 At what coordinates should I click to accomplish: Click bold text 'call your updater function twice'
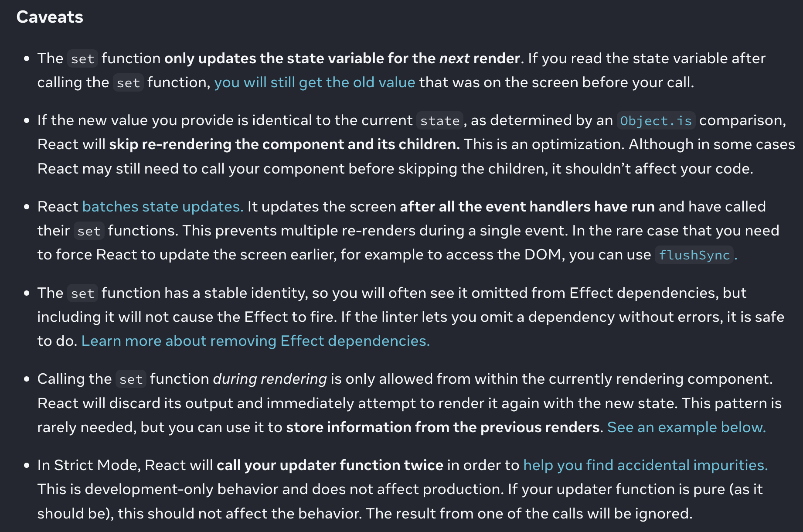pos(330,465)
